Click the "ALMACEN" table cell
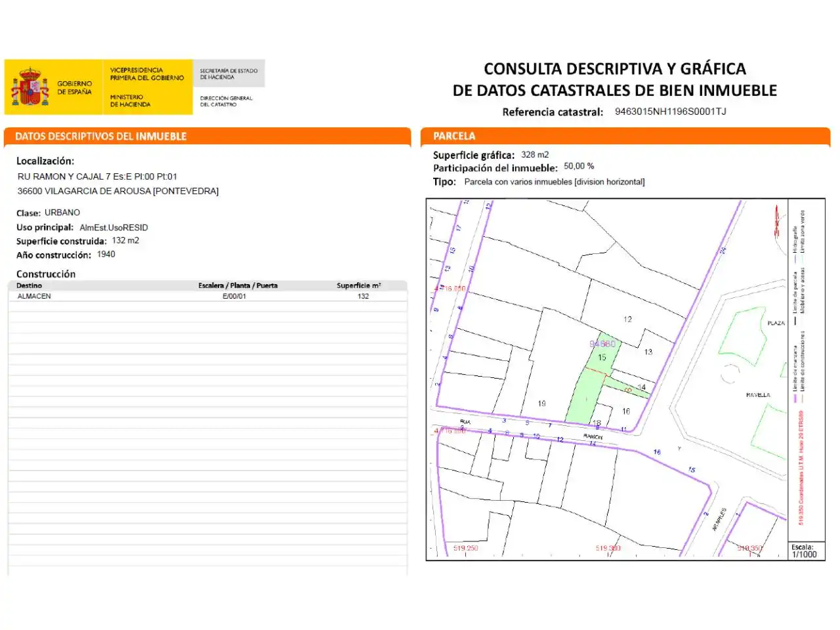 pos(34,297)
